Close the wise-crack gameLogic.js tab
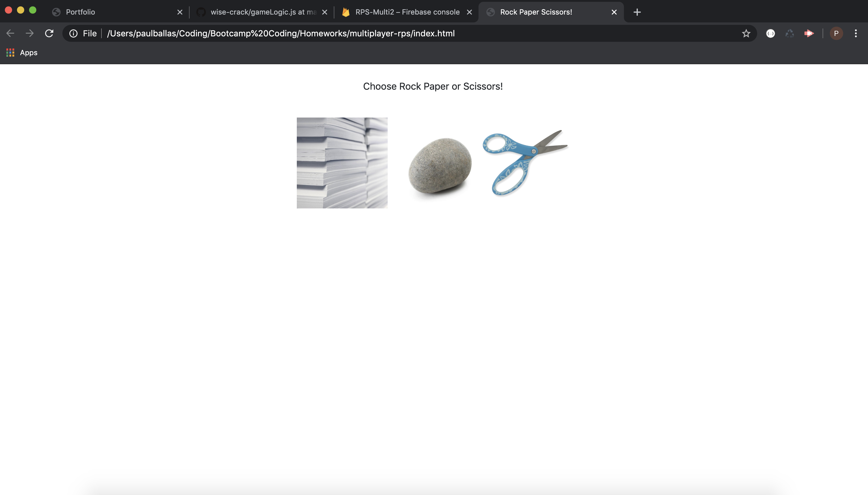 tap(325, 12)
